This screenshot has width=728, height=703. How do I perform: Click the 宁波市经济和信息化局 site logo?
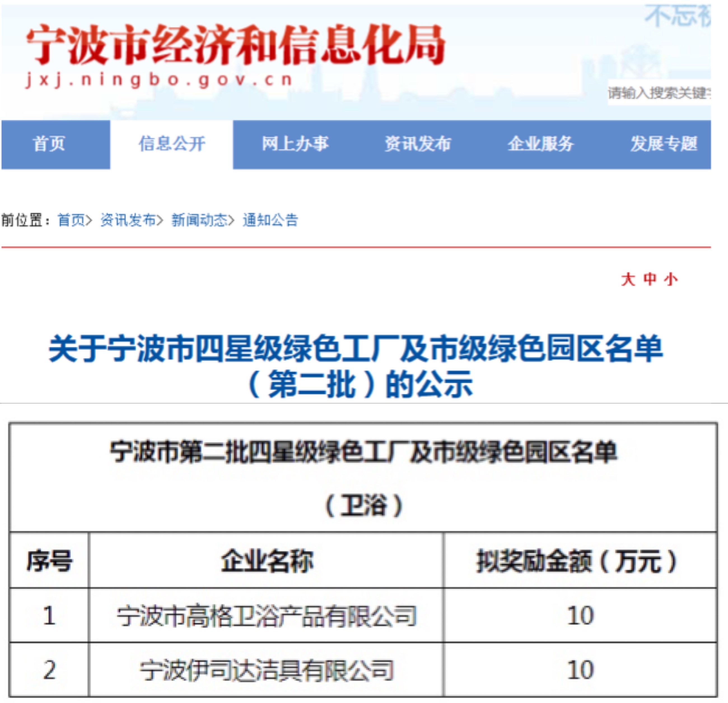point(235,45)
